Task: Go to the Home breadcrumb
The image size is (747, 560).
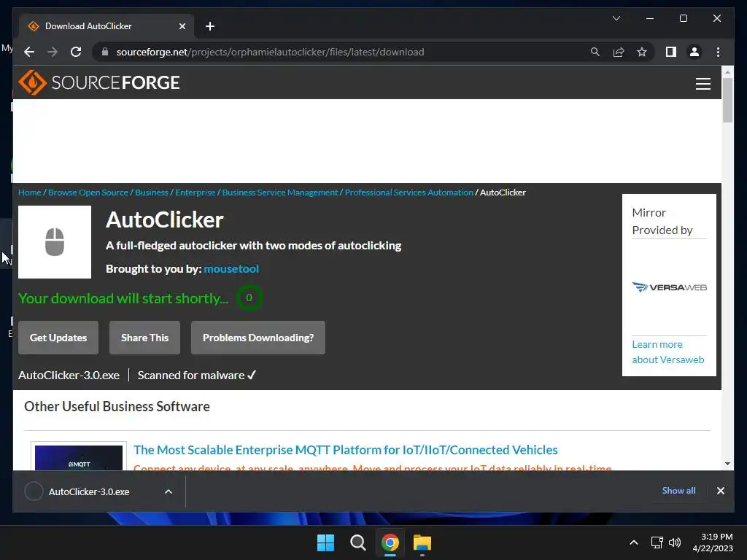Action: [x=29, y=192]
